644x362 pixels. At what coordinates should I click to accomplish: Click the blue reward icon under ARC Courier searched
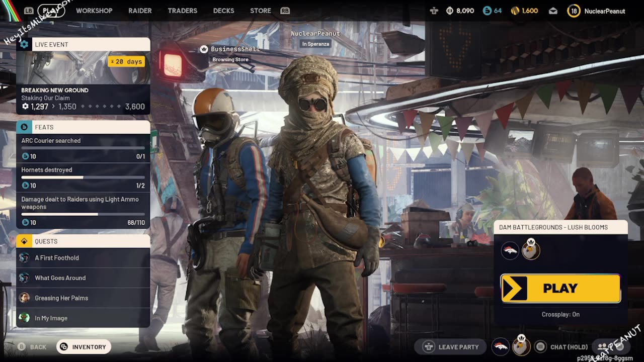tap(25, 156)
